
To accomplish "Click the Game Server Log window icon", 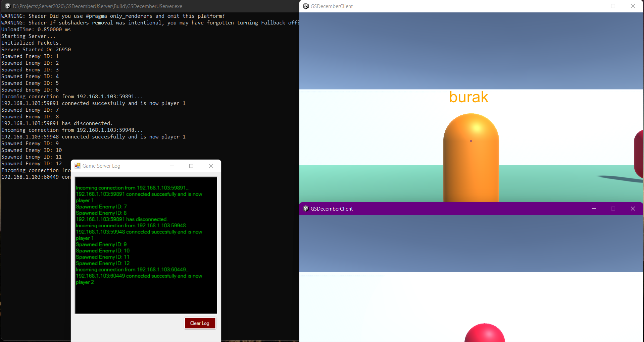I will point(78,166).
